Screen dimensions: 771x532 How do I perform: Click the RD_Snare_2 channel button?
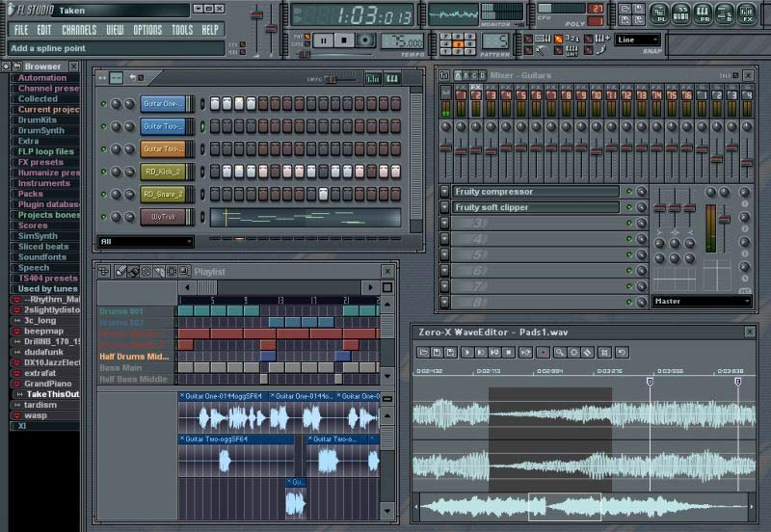[x=163, y=194]
